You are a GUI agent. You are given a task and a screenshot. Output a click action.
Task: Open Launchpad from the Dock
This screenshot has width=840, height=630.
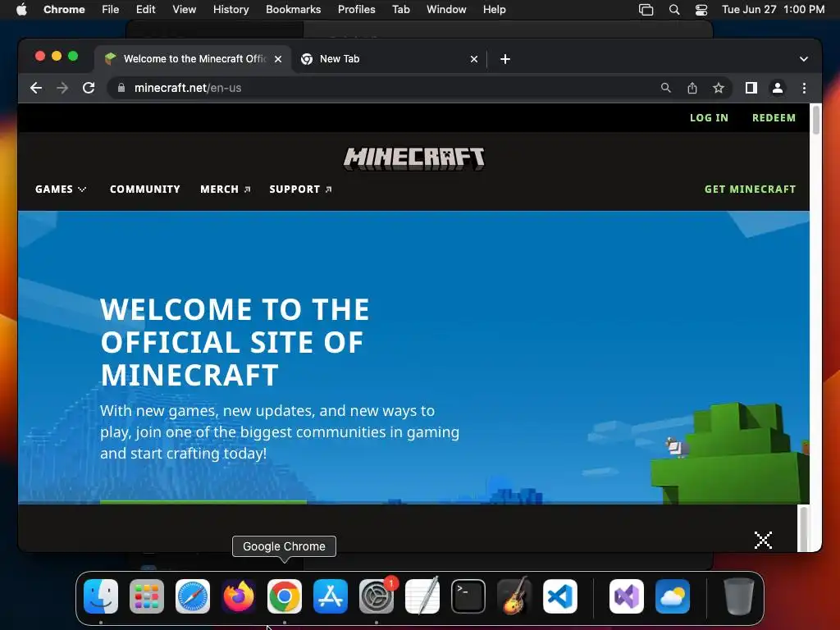(x=147, y=596)
